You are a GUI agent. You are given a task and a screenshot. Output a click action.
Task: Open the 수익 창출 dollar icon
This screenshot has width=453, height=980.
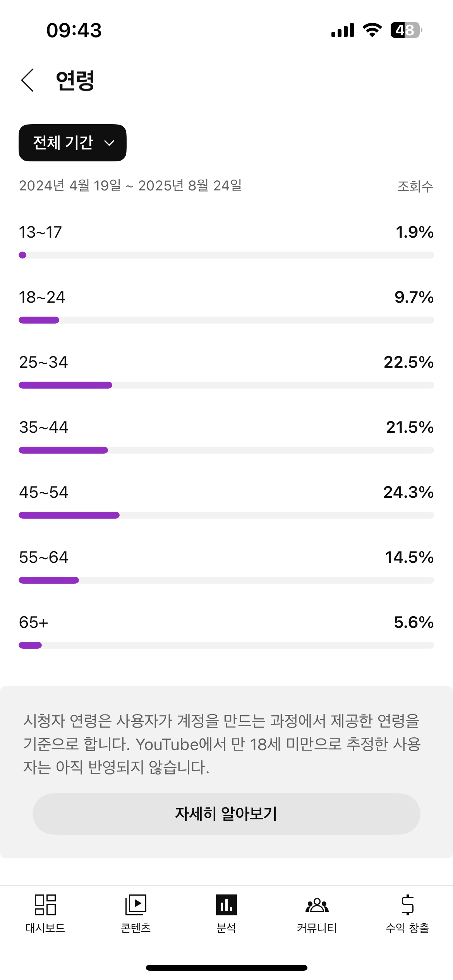[x=407, y=905]
